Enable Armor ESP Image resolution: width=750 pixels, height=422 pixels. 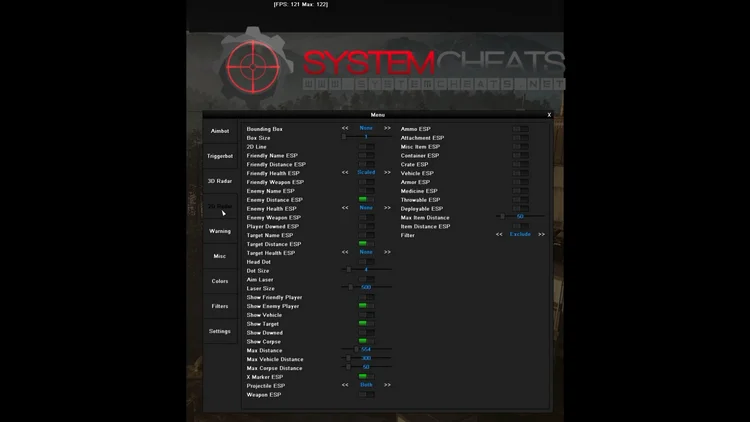point(520,182)
